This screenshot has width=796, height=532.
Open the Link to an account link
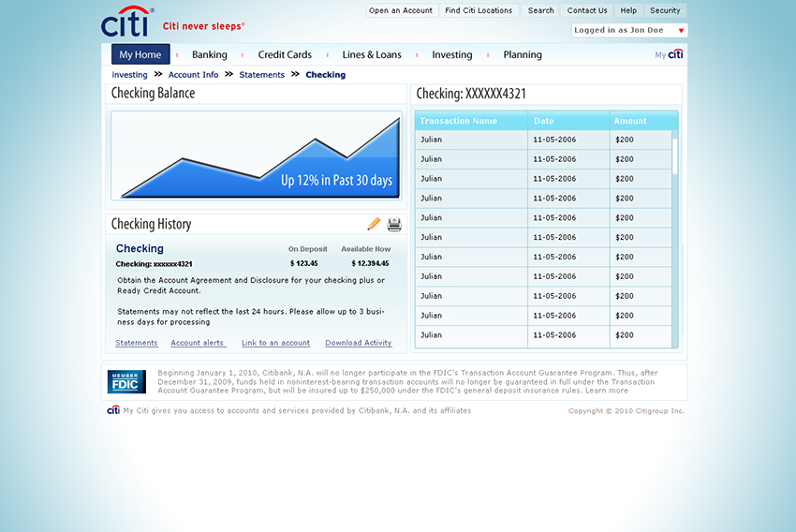[x=275, y=343]
